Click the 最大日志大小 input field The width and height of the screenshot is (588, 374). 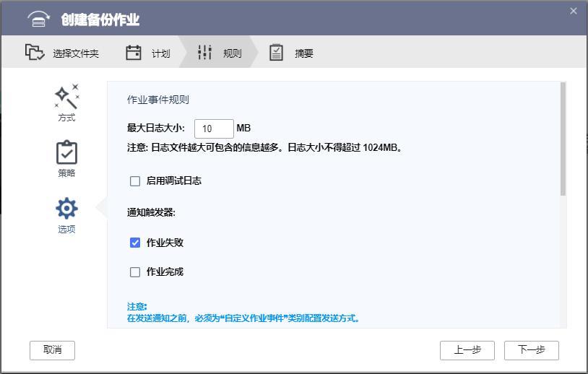pos(214,129)
